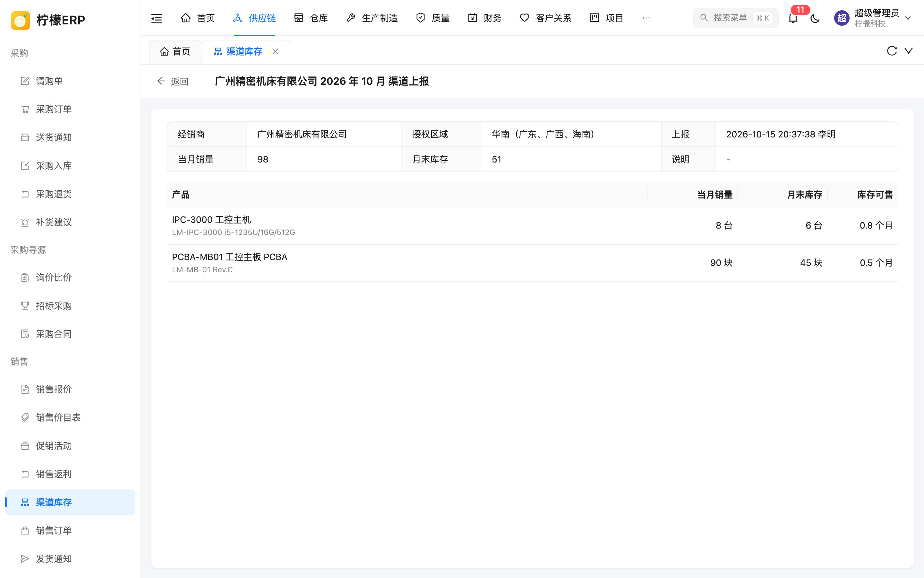The image size is (924, 578).
Task: Open the 生产制造 top menu
Action: coord(372,18)
